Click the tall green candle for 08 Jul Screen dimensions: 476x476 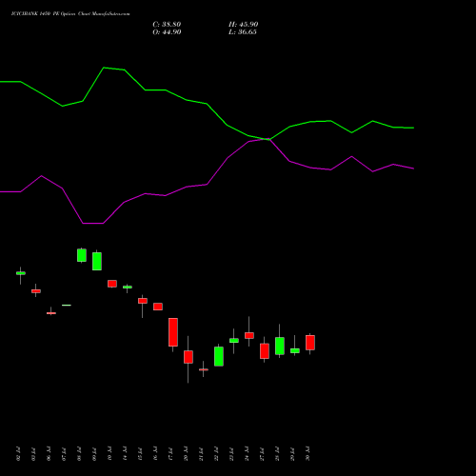coord(82,255)
